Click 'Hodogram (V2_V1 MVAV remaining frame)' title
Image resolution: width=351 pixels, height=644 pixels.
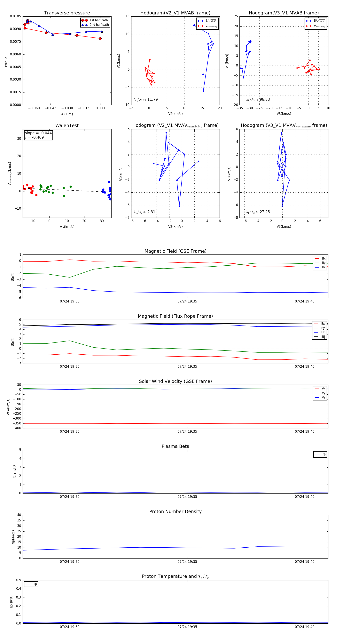[x=175, y=125]
